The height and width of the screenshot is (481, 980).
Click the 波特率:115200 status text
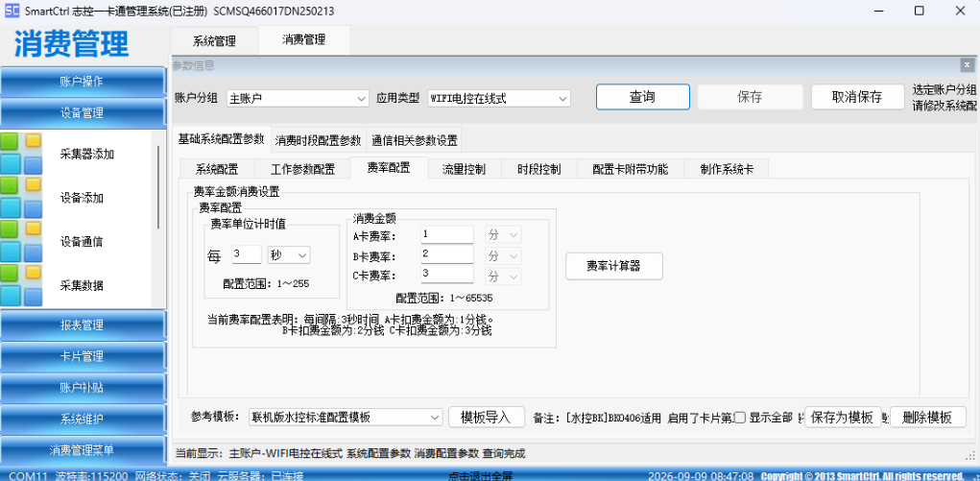(92, 476)
